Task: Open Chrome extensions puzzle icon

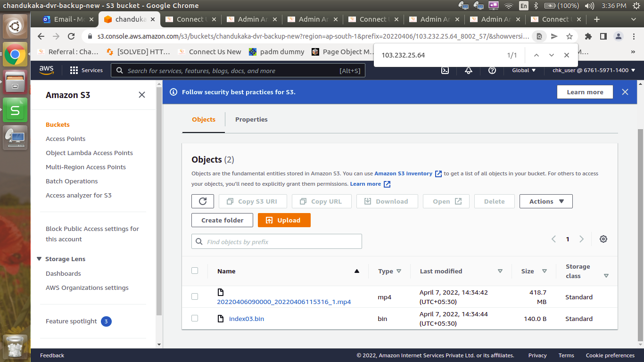Action: pos(588,36)
